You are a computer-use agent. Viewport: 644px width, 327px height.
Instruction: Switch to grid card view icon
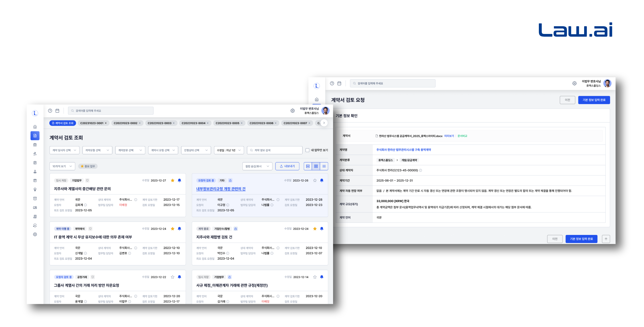tap(316, 166)
